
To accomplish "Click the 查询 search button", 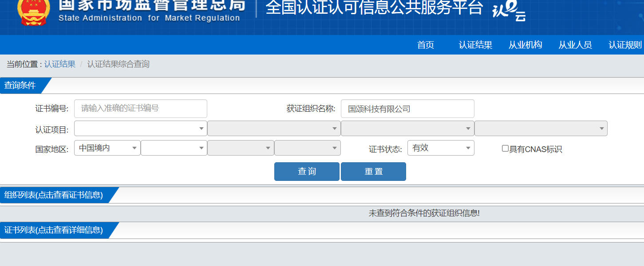I will 307,172.
